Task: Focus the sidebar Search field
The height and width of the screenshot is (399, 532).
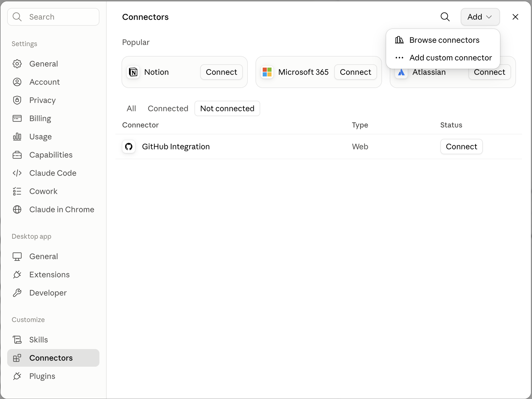Action: click(x=53, y=17)
